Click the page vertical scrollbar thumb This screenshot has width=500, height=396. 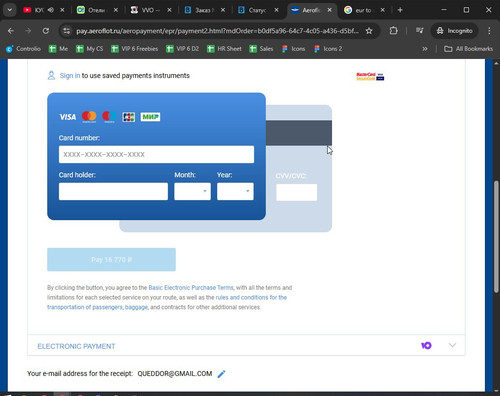(496, 237)
